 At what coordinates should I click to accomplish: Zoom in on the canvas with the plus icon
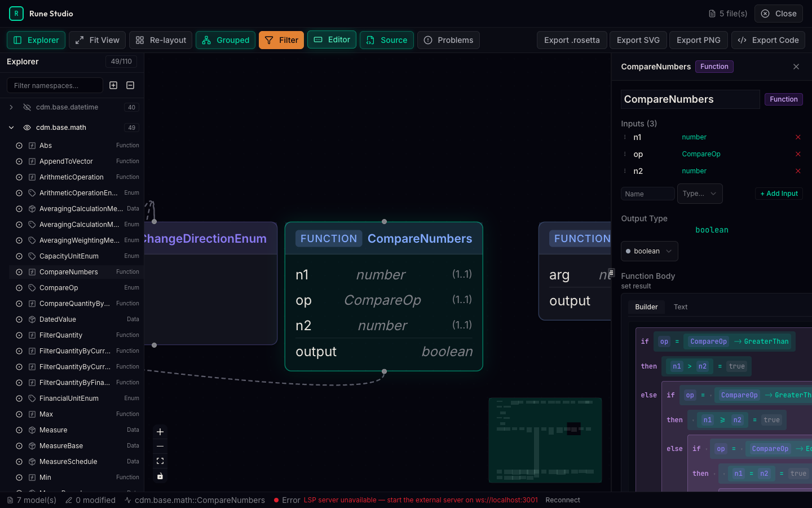pos(160,432)
